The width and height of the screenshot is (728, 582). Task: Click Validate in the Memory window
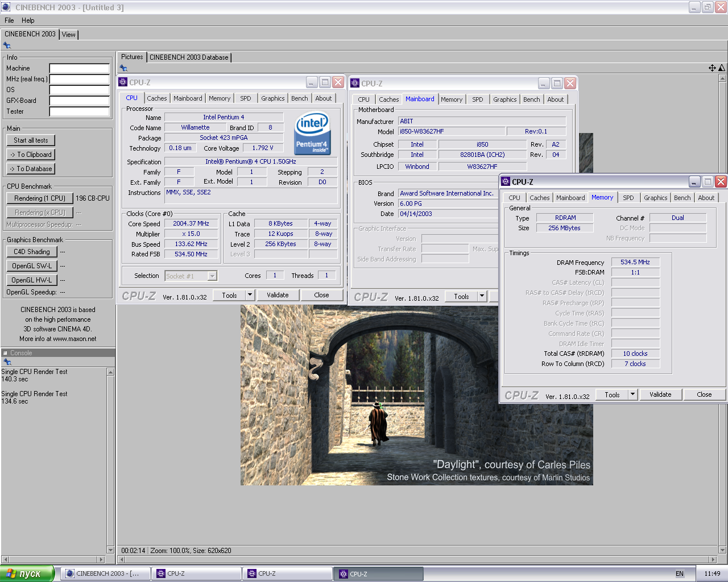660,394
